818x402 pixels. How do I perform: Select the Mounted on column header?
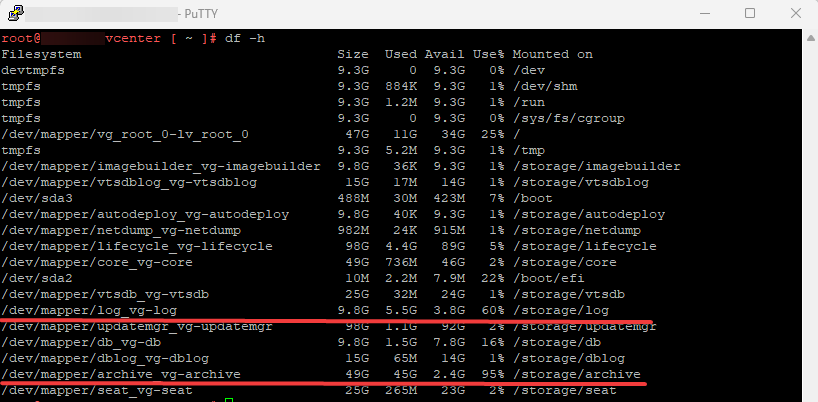[x=552, y=54]
